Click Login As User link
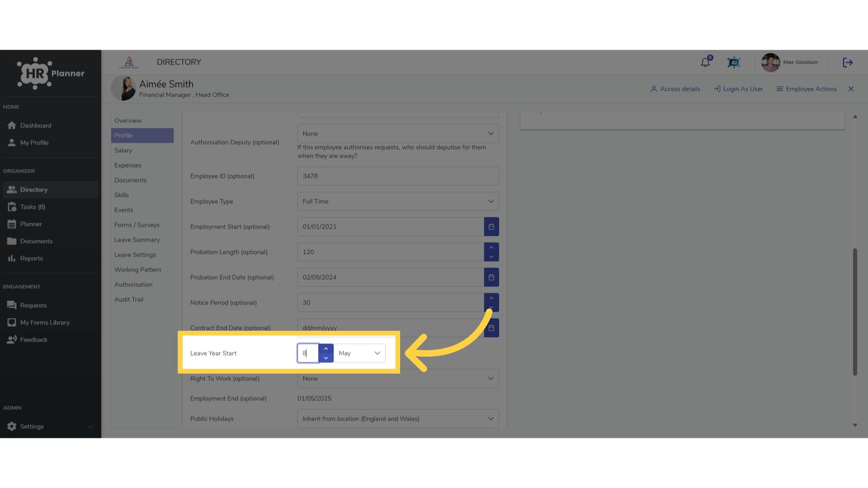The height and width of the screenshot is (488, 868). point(738,89)
